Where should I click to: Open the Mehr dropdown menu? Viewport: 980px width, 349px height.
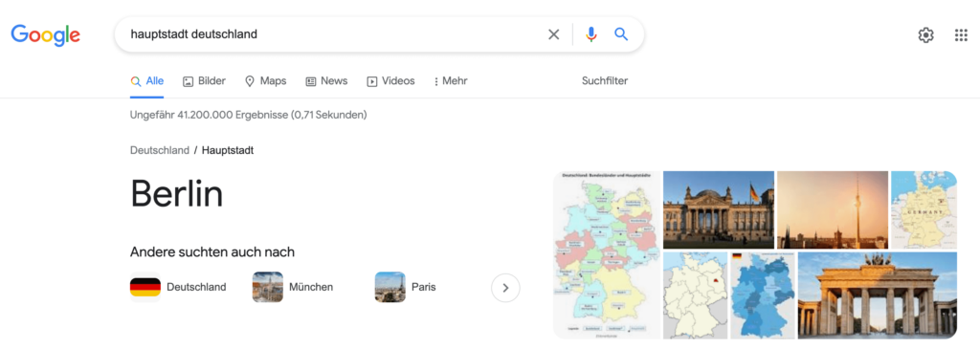click(450, 81)
